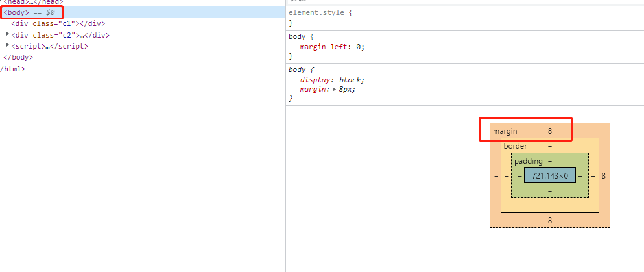
Task: Click the margin property name in user-agent rule
Action: [313, 89]
